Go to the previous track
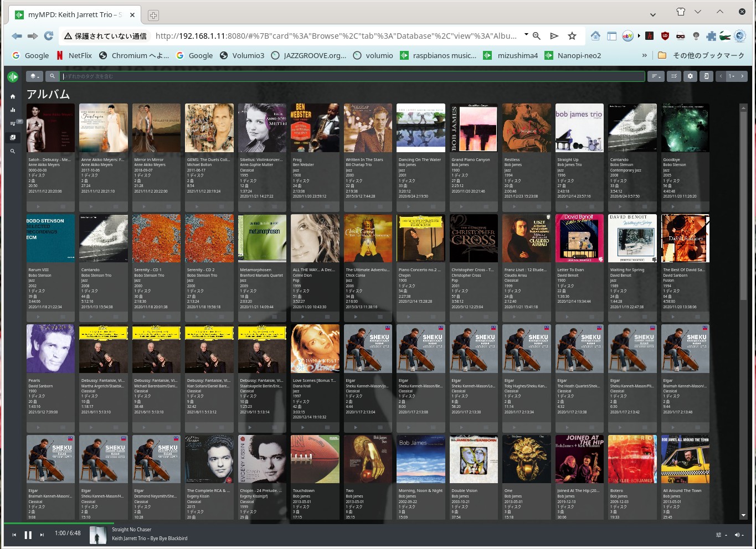The height and width of the screenshot is (549, 756). pyautogui.click(x=14, y=535)
